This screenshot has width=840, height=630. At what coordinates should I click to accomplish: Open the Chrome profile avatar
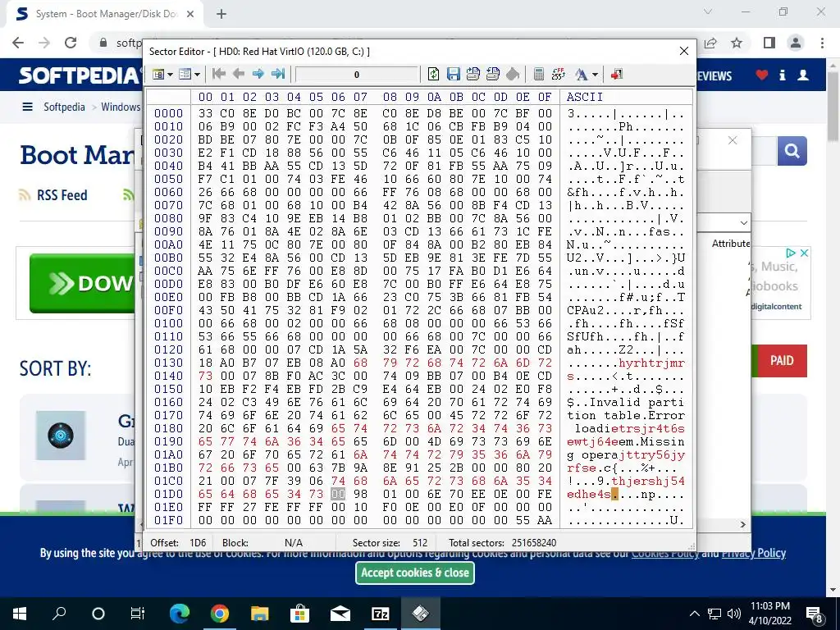point(796,43)
